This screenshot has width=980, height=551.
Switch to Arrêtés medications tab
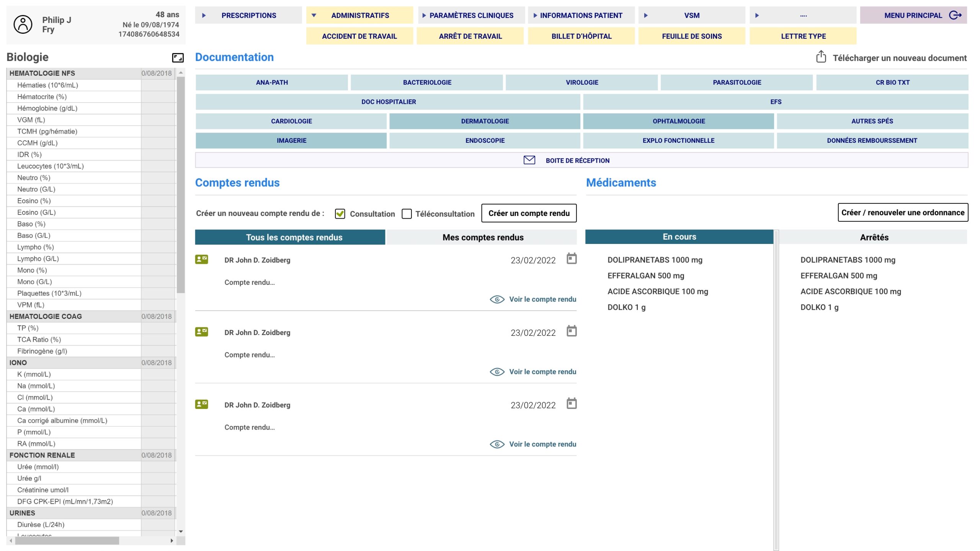point(874,237)
